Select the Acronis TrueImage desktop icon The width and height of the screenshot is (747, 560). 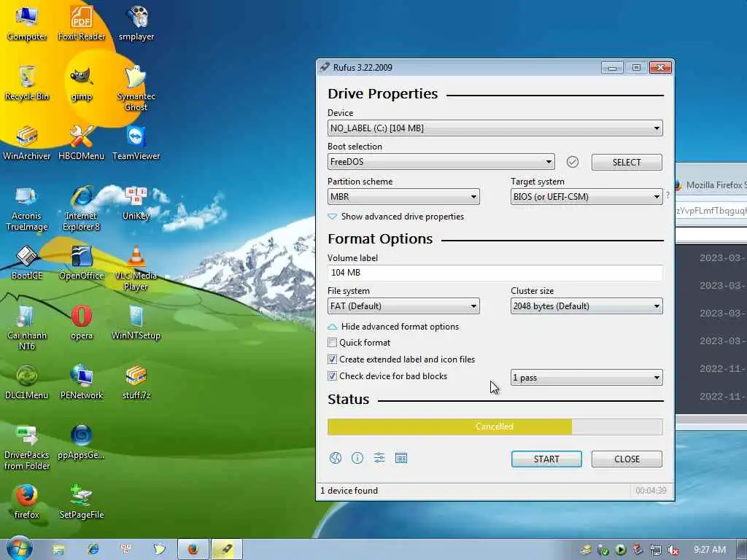[x=27, y=209]
